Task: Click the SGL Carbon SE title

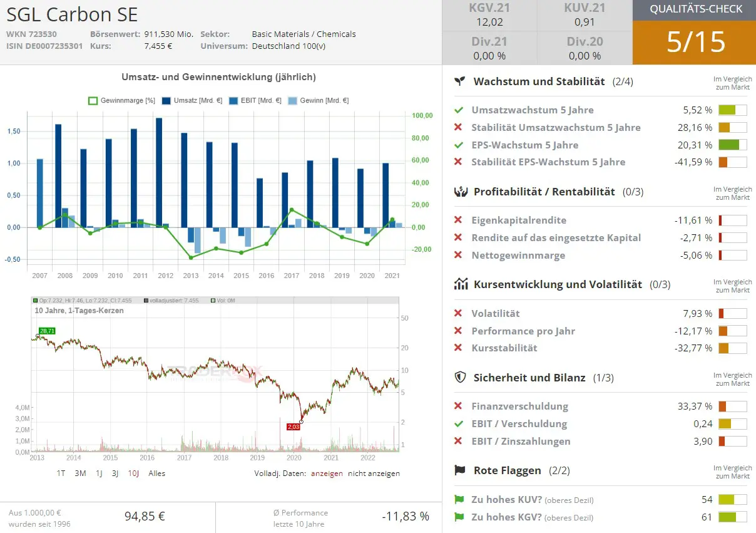Action: 72,14
